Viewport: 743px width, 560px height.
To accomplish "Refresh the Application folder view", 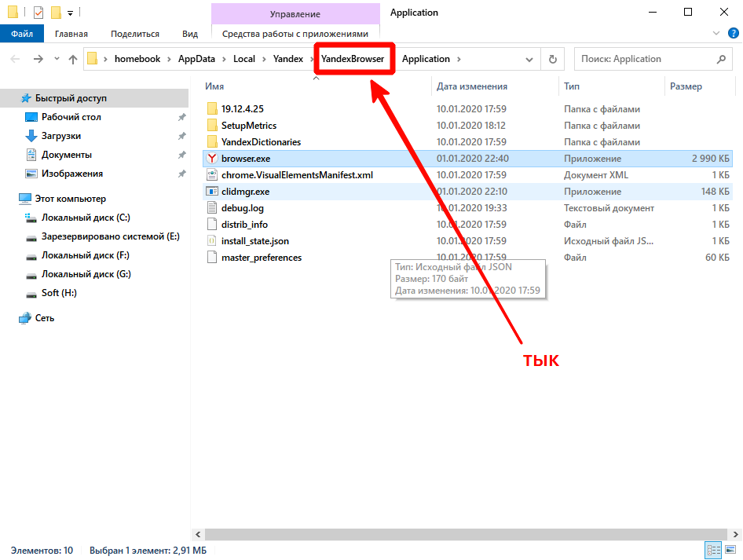I will 552,59.
